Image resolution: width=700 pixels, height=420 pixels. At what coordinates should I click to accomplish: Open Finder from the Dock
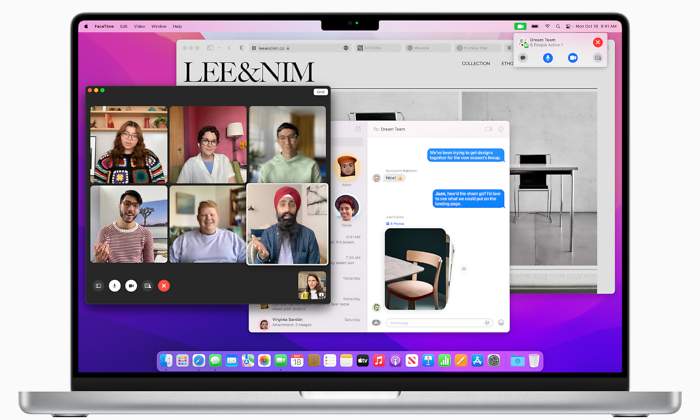pos(167,361)
